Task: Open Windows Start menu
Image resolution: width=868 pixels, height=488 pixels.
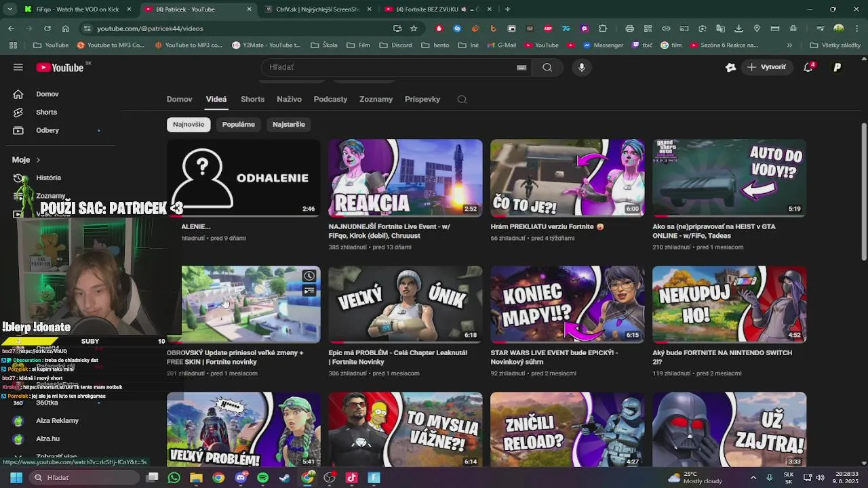Action: coord(16,477)
